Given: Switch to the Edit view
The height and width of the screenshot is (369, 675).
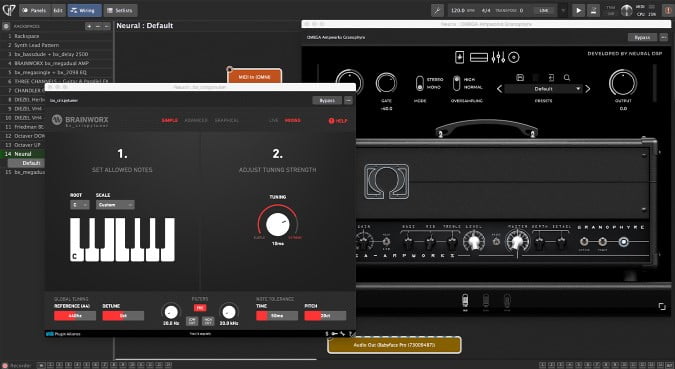Looking at the screenshot, I should tap(58, 10).
